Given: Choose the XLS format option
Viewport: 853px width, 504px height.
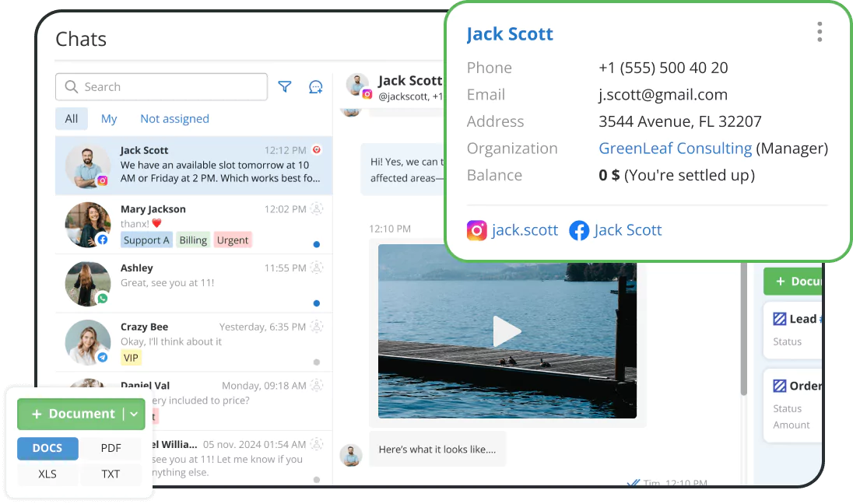Looking at the screenshot, I should 47,474.
